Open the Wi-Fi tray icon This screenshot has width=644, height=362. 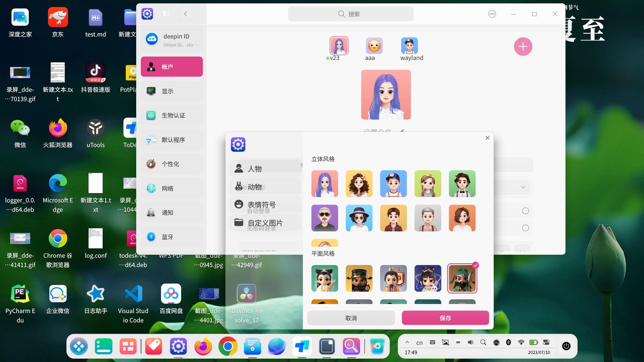[521, 342]
